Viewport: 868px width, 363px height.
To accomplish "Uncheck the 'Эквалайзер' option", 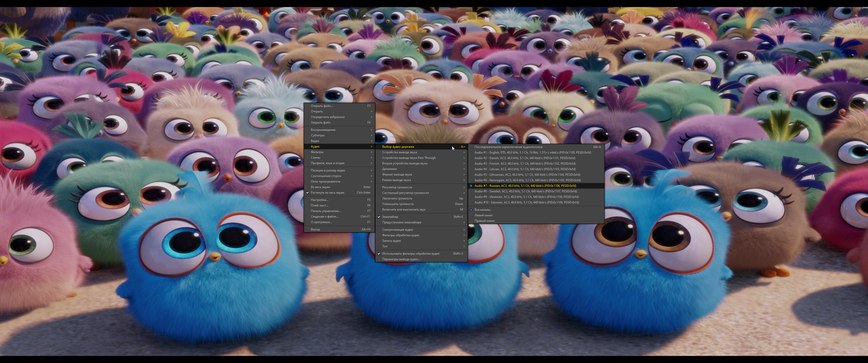I will click(422, 217).
